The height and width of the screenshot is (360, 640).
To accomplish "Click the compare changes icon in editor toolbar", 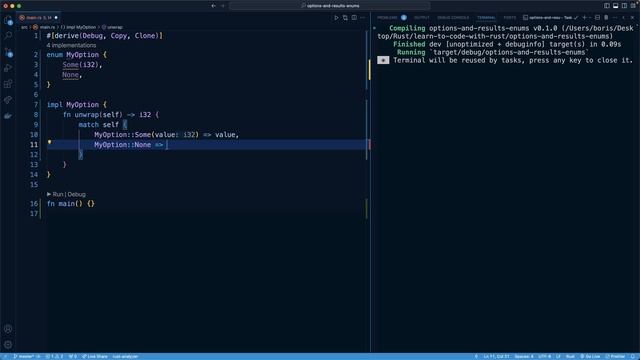I will tap(345, 18).
